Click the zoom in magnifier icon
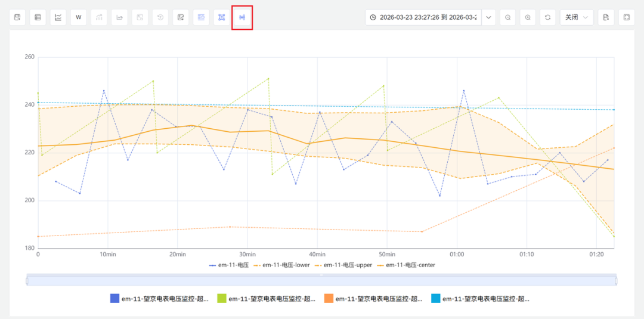 coord(528,17)
